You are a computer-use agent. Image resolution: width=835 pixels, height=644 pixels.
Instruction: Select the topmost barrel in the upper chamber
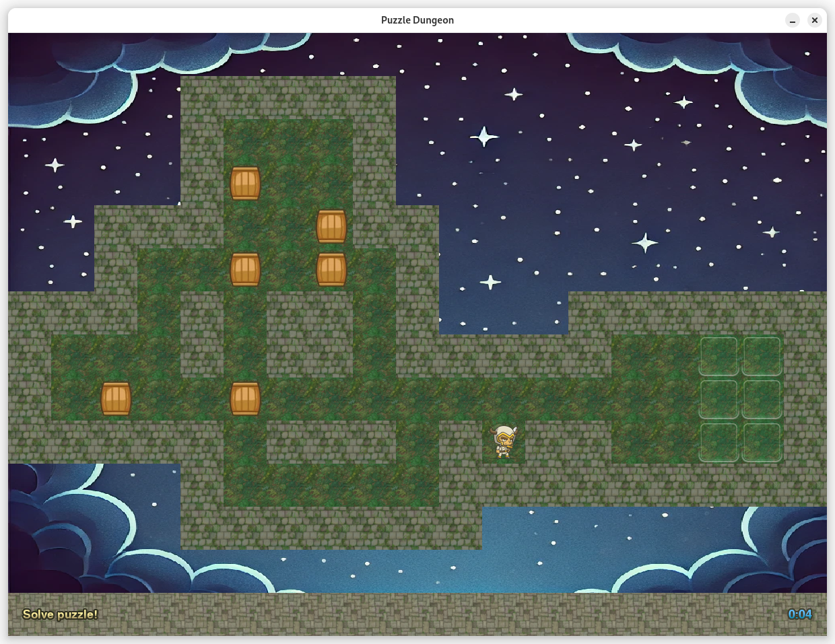pyautogui.click(x=245, y=183)
